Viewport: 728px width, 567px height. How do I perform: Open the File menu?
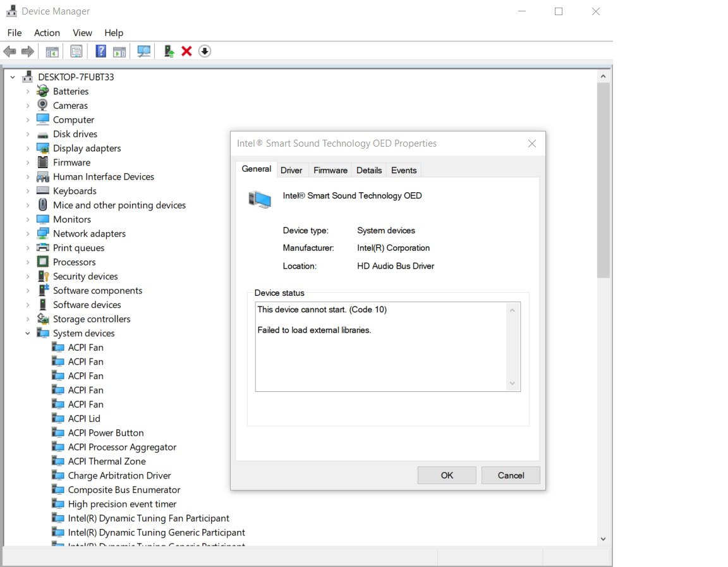[15, 32]
